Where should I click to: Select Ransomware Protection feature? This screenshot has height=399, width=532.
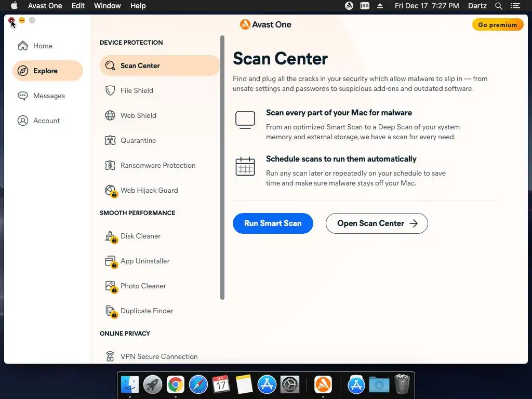coord(159,165)
